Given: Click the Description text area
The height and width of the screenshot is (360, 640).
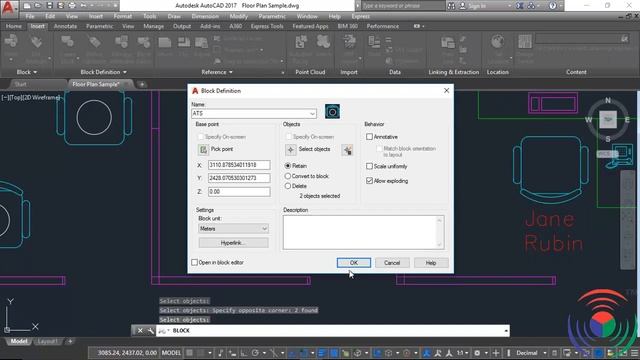Looking at the screenshot, I should (x=363, y=232).
